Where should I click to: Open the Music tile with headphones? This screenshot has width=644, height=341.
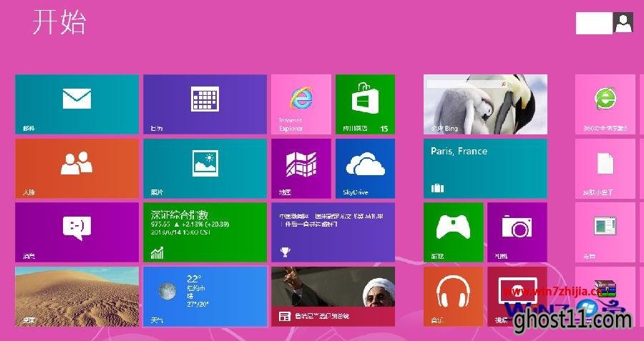pos(454,297)
